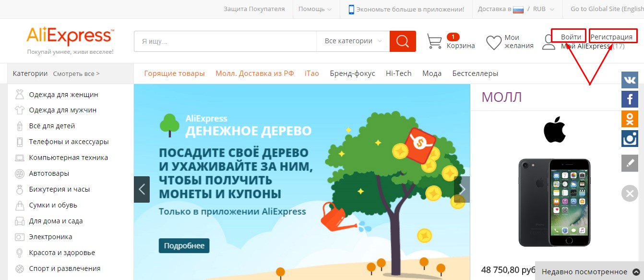
Task: Go to previous banner slide
Action: (142, 189)
